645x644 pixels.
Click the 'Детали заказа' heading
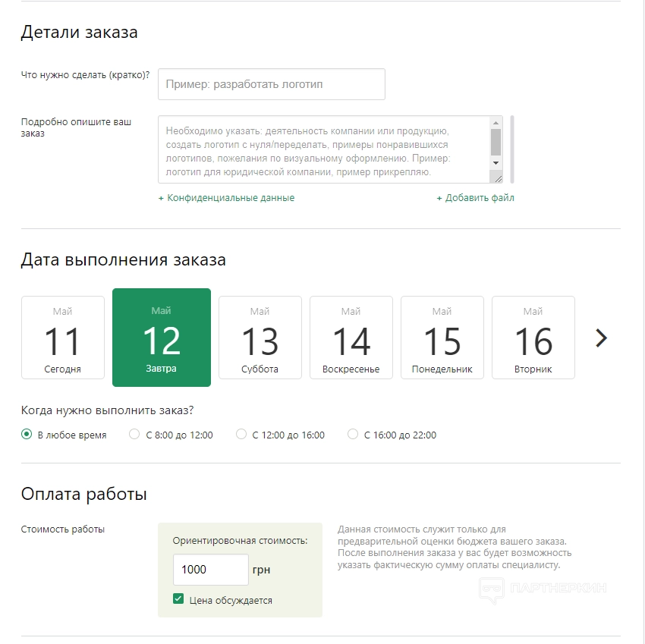coord(80,32)
